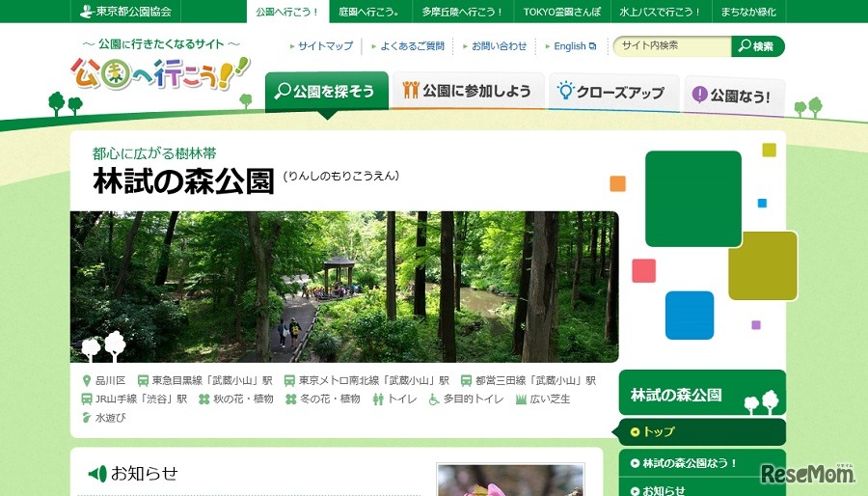
Task: Click the megaphone icon beside お知らせ
Action: click(x=97, y=473)
